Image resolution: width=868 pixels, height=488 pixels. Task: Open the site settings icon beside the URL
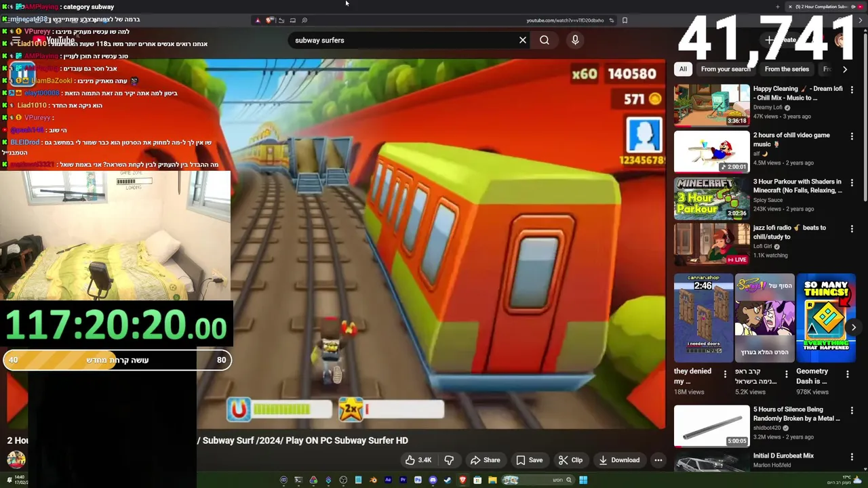click(611, 20)
